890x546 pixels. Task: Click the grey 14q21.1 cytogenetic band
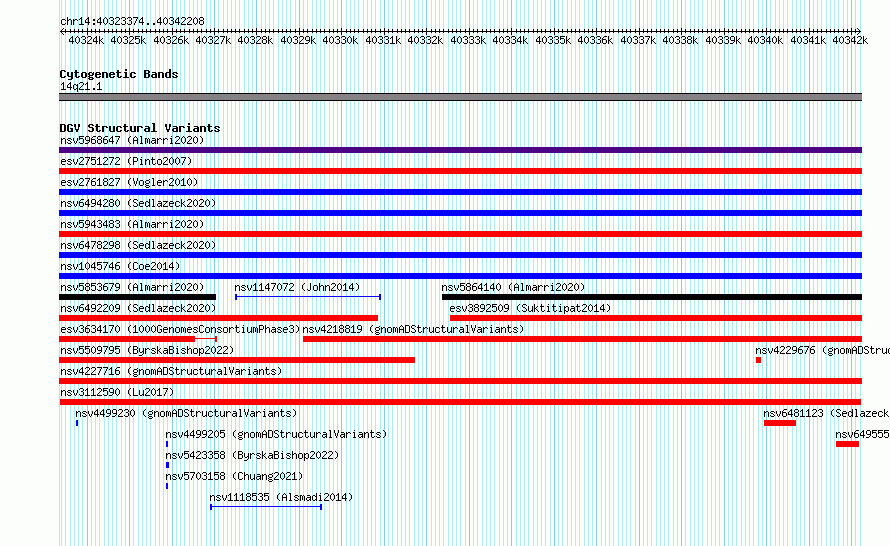pos(460,97)
